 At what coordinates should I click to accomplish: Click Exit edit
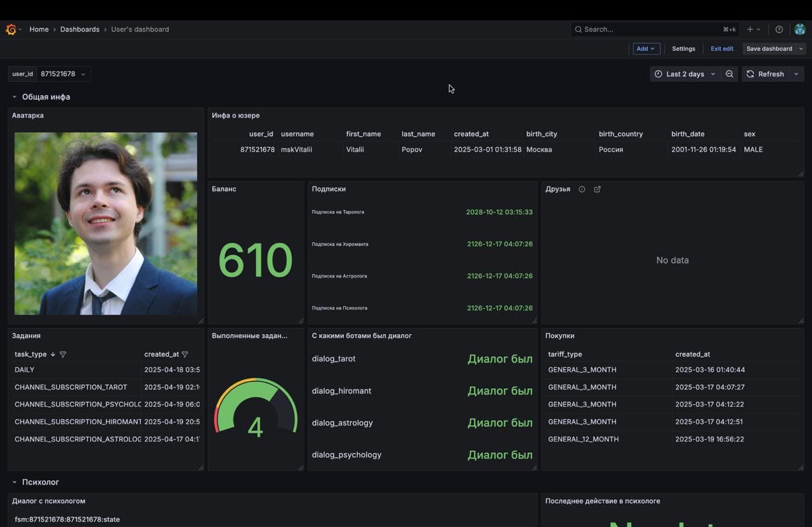(x=722, y=49)
